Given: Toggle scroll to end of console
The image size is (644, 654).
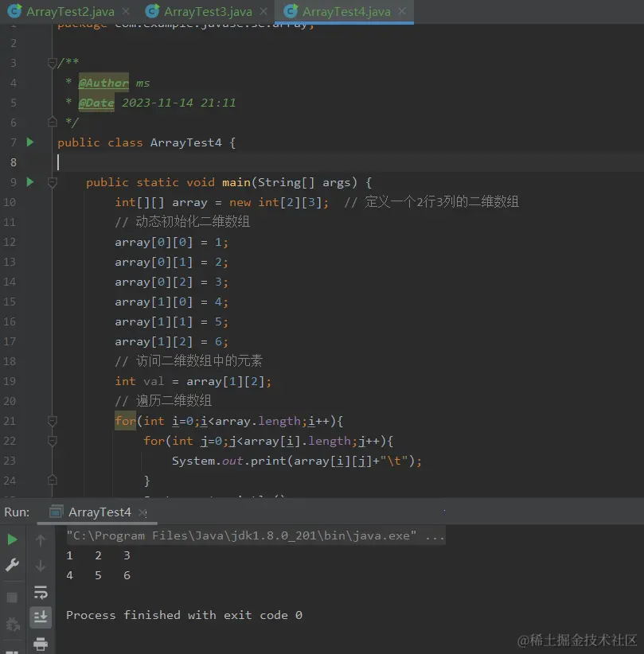Looking at the screenshot, I should coord(41,617).
